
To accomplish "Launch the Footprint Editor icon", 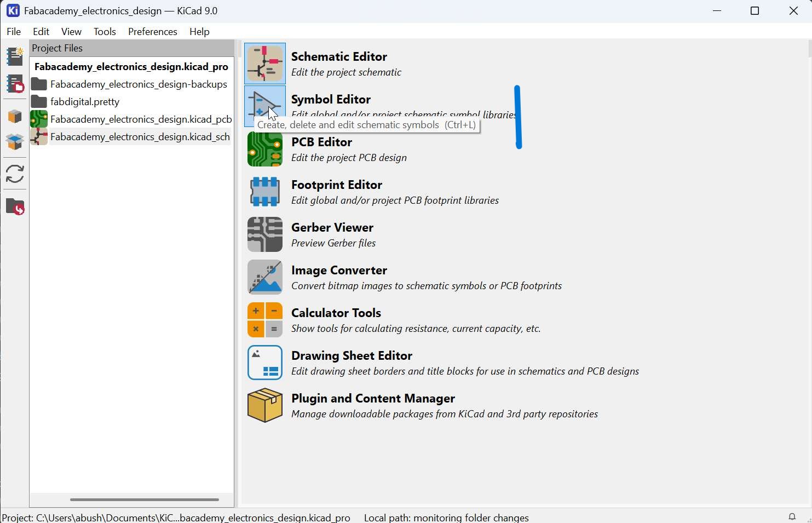I will tap(265, 192).
